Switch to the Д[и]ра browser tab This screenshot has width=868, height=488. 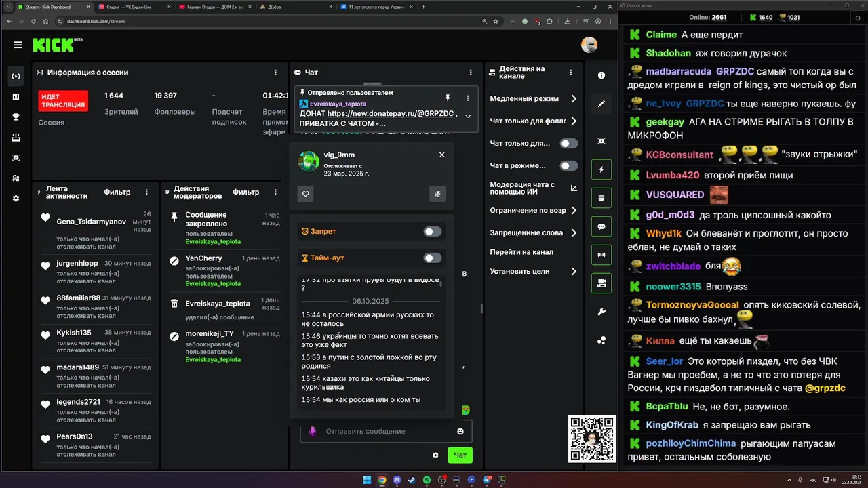(x=296, y=7)
